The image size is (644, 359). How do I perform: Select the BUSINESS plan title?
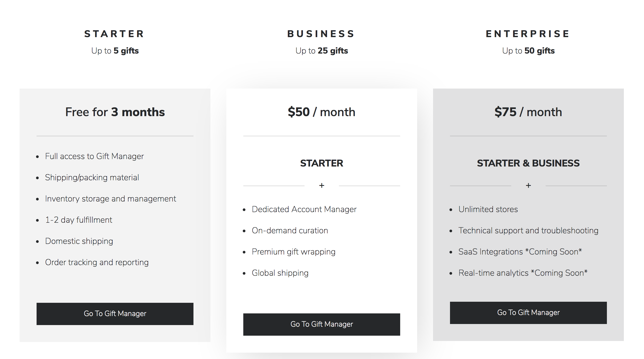321,34
